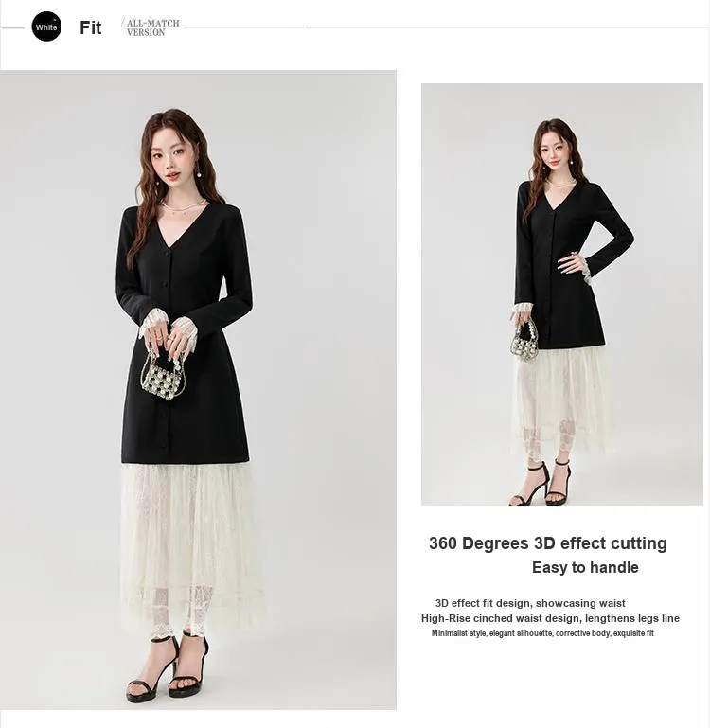Screen dimensions: 710x728
Task: Click the black heels in left photo
Action: pos(168,668)
